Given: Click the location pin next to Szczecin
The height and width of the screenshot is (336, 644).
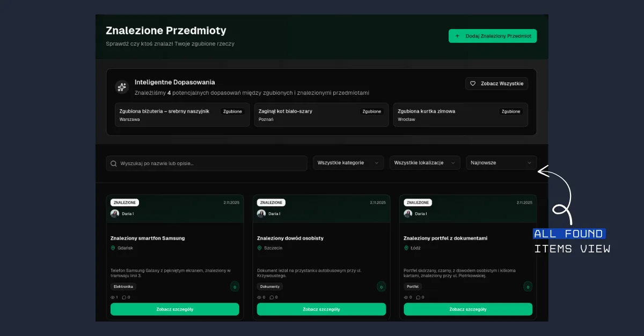Looking at the screenshot, I should pyautogui.click(x=260, y=248).
